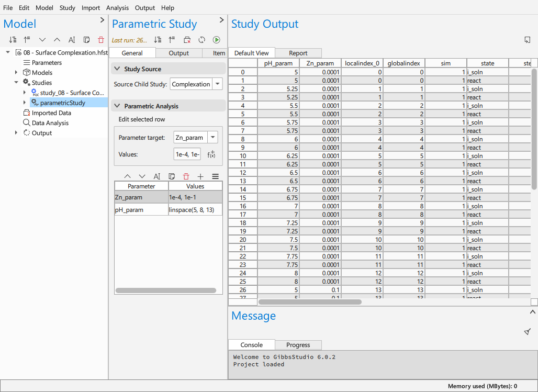The width and height of the screenshot is (538, 392).
Task: Click Collapse all icon in Model toolbar
Action: pos(27,40)
